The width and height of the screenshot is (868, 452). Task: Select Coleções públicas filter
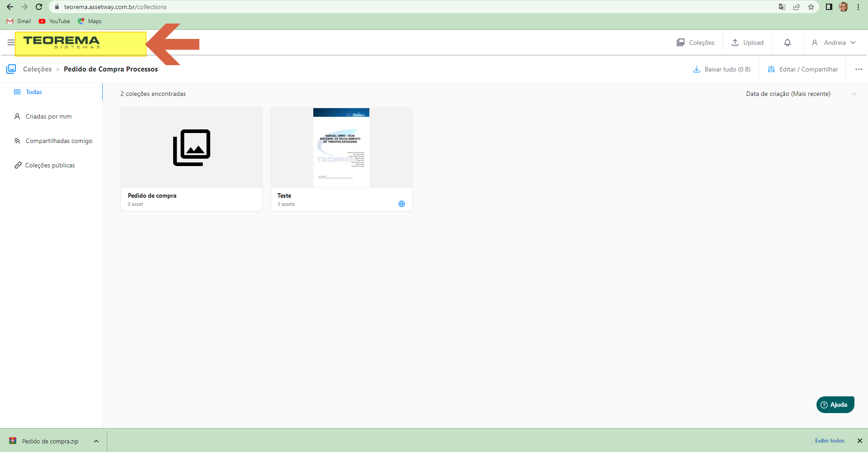click(x=44, y=165)
